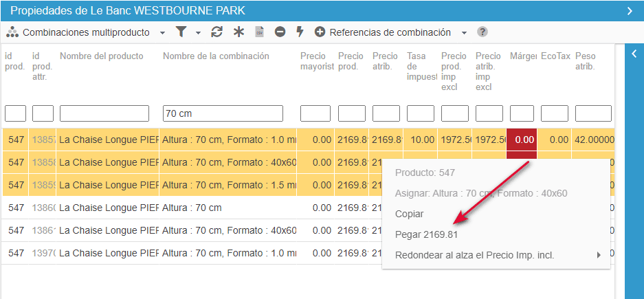Click the CSV export file icon
The height and width of the screenshot is (299, 644).
click(x=259, y=32)
